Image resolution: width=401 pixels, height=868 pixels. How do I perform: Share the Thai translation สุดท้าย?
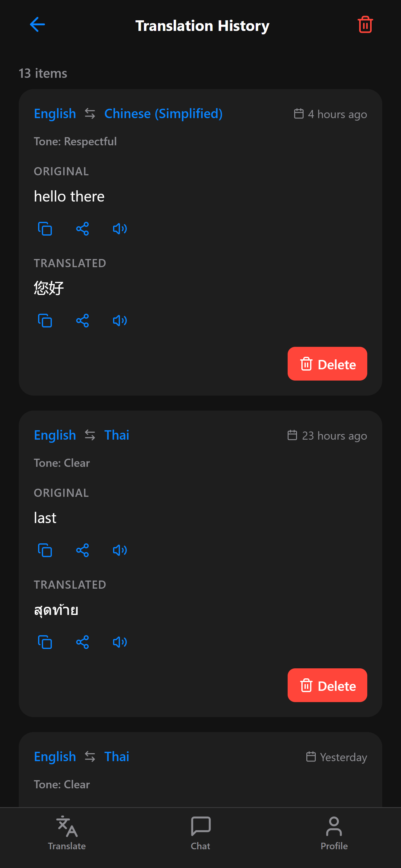point(82,642)
